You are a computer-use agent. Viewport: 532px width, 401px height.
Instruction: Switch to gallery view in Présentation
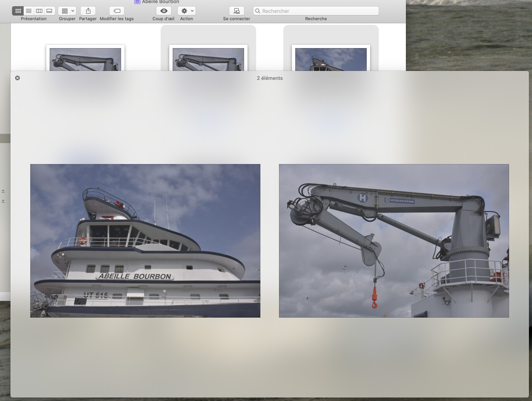49,11
